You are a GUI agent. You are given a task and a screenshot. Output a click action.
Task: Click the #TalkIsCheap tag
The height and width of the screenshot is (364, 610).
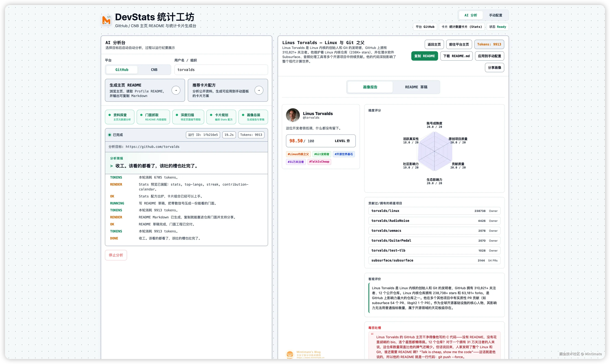pos(319,162)
